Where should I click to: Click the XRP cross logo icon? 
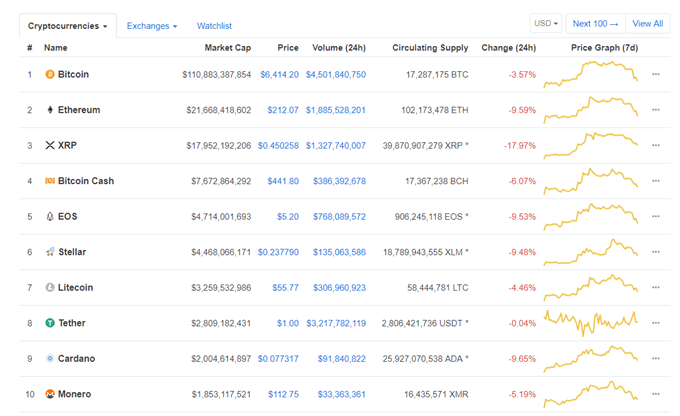[50, 145]
